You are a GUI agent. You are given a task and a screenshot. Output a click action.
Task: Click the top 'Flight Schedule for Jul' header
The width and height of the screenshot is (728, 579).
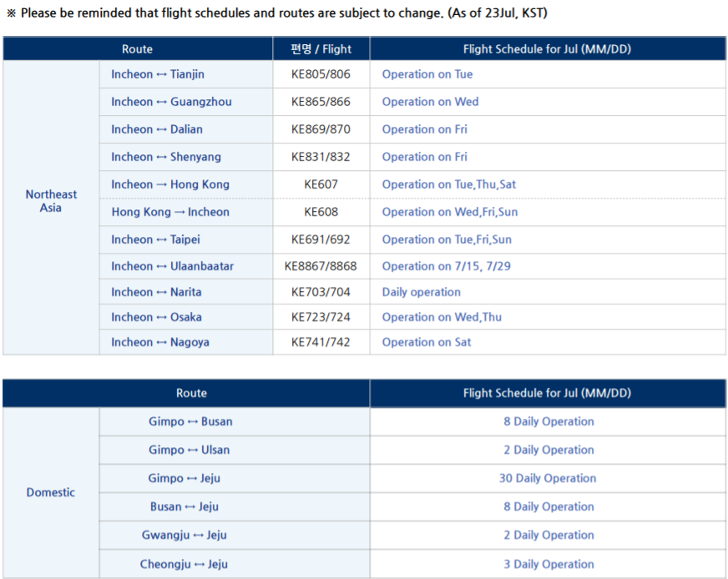pos(548,48)
